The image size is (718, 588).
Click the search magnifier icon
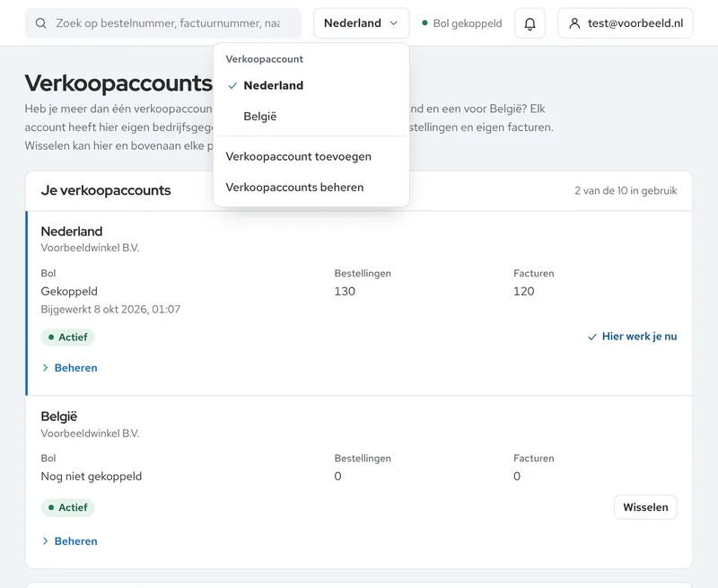click(x=40, y=23)
